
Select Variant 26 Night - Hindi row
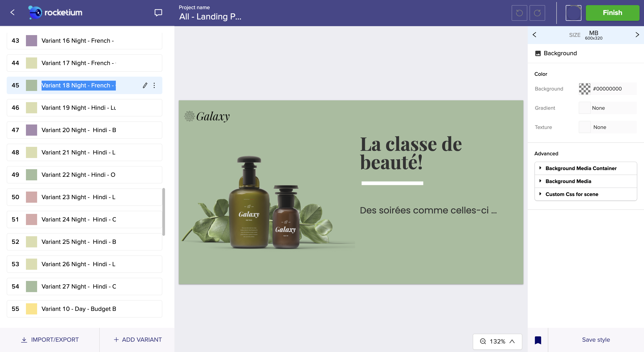point(85,264)
